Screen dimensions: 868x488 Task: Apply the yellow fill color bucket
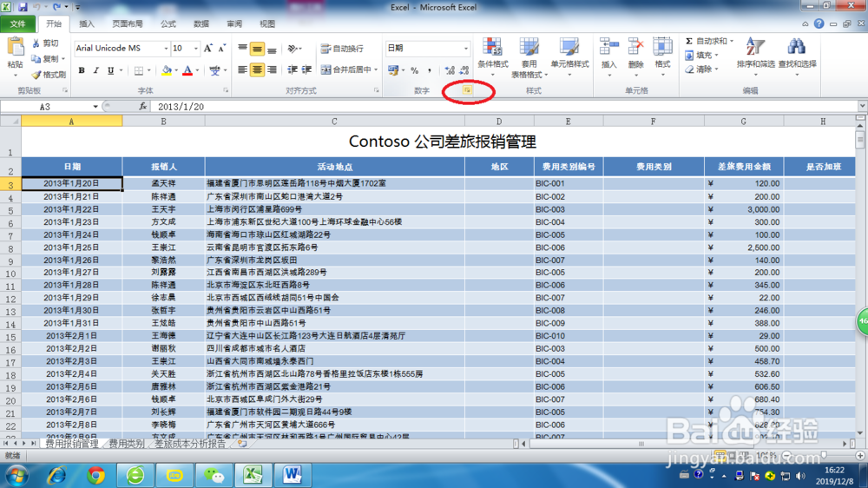166,70
